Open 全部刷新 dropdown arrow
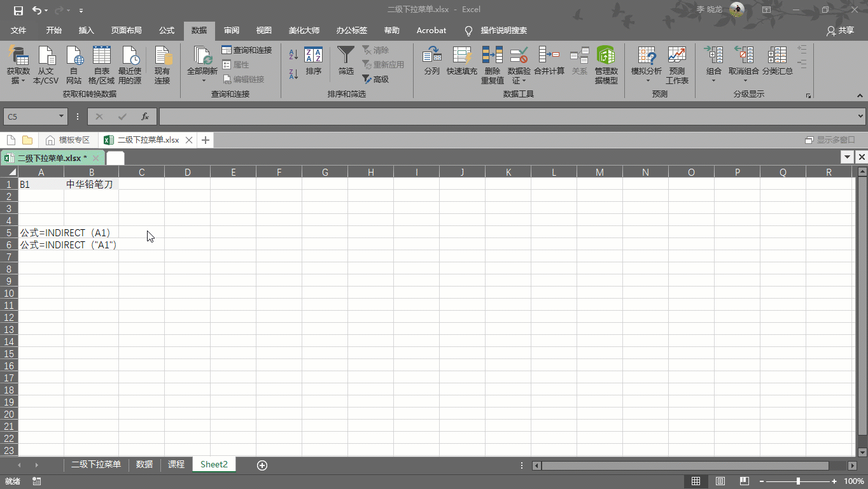 (x=204, y=81)
